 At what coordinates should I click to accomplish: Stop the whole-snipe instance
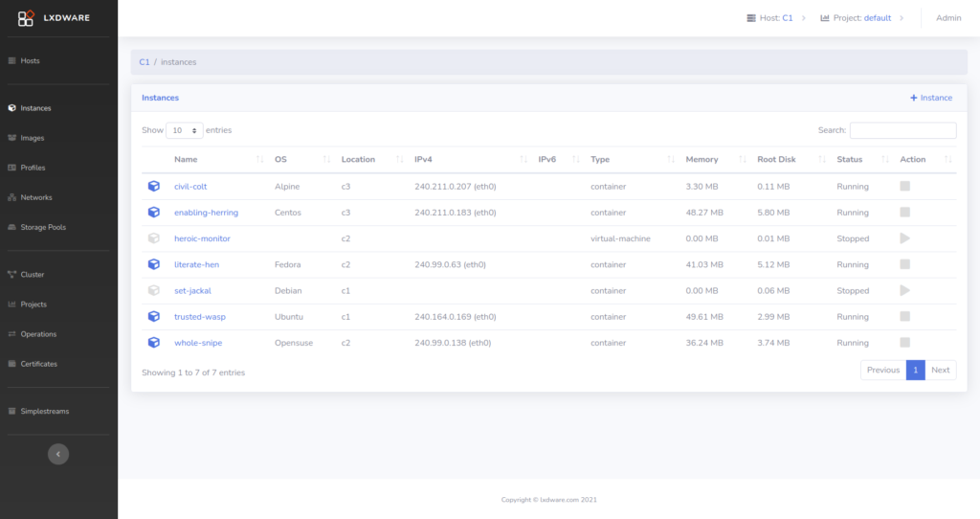click(905, 343)
